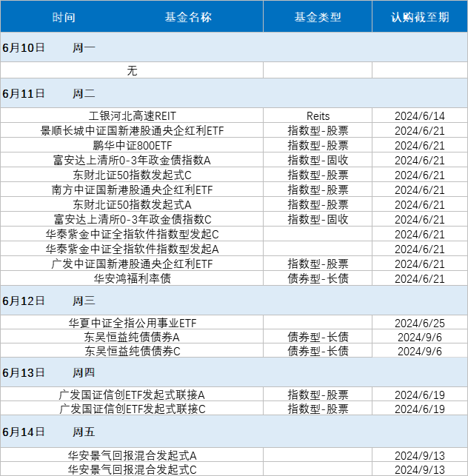Click fund type of 广发国证信创ETF发起式联接C
The image size is (468, 476).
[x=318, y=409]
